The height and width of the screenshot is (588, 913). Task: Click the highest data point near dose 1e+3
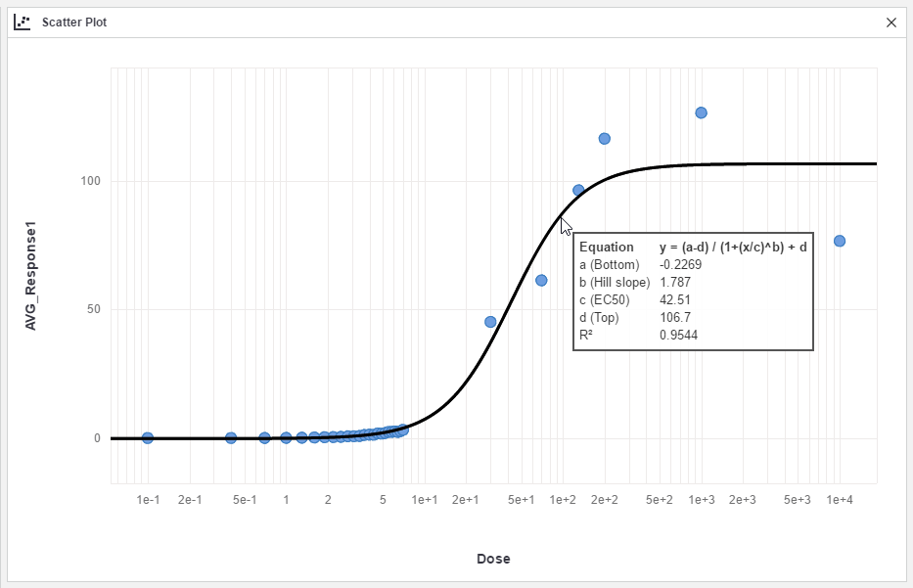pyautogui.click(x=700, y=113)
